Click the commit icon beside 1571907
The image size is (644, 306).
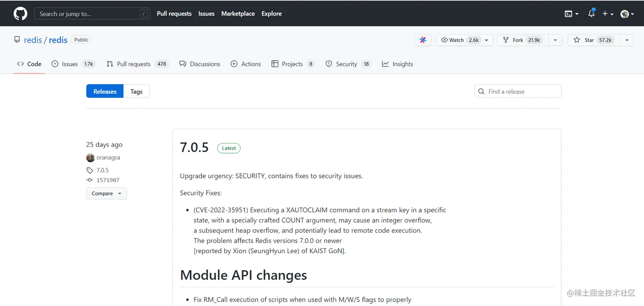89,180
